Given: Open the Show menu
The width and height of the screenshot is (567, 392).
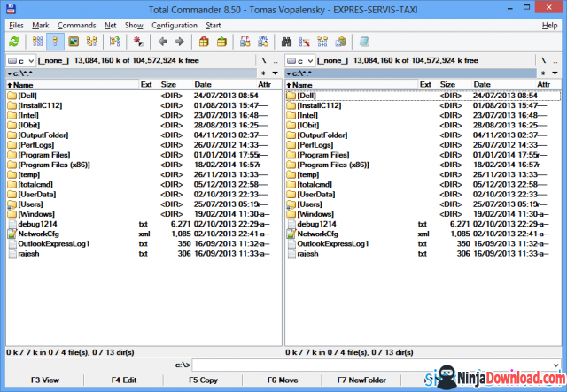Looking at the screenshot, I should pos(134,26).
